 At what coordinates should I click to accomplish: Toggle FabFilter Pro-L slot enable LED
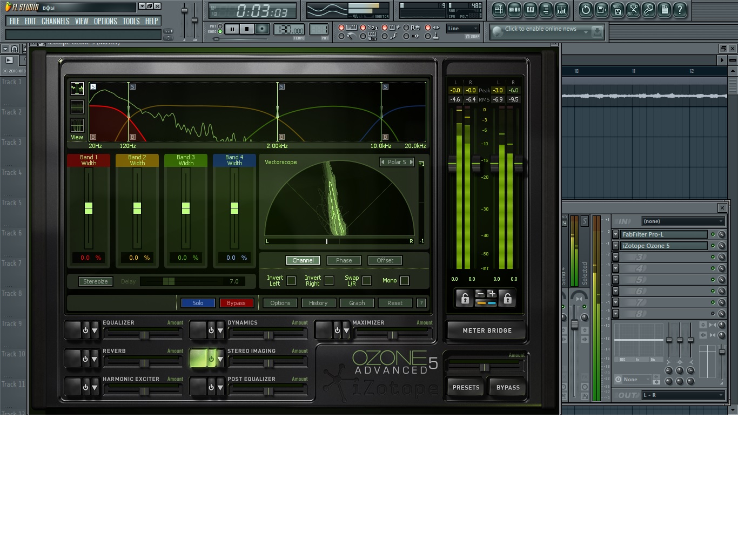(x=713, y=234)
